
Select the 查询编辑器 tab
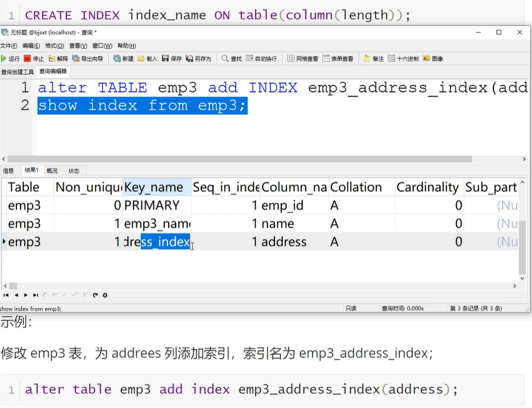pyautogui.click(x=53, y=71)
